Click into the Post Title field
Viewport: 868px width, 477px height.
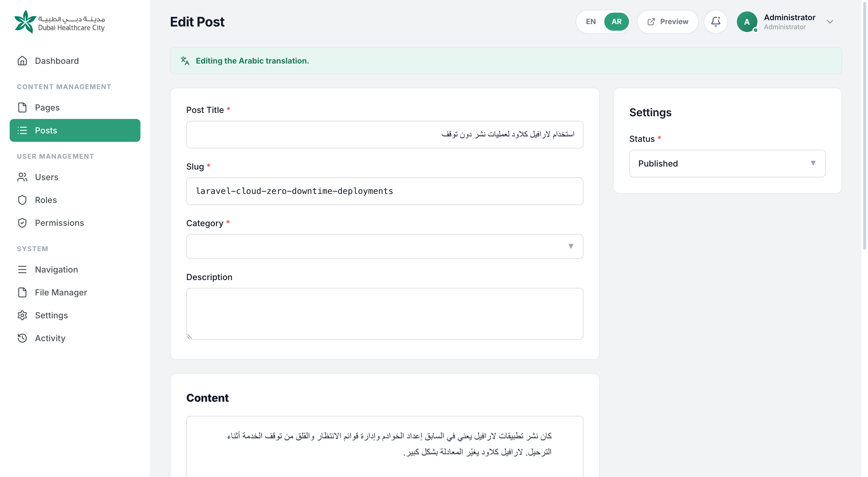click(385, 135)
